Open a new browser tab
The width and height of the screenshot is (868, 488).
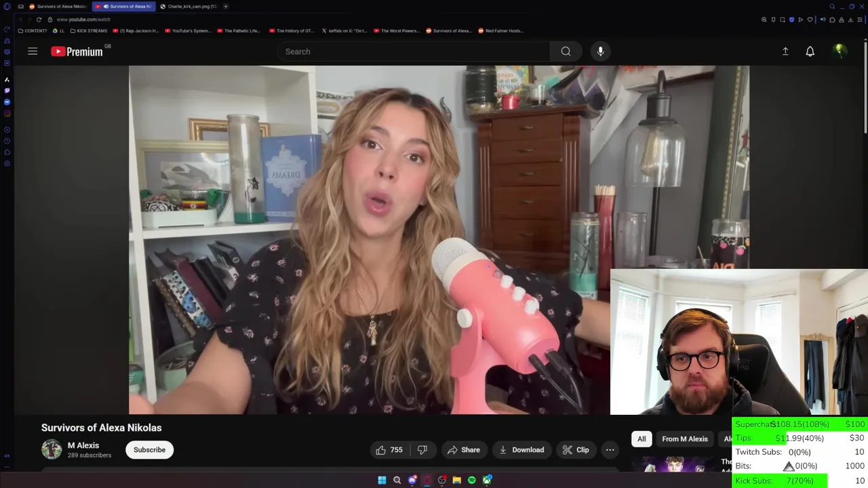226,7
